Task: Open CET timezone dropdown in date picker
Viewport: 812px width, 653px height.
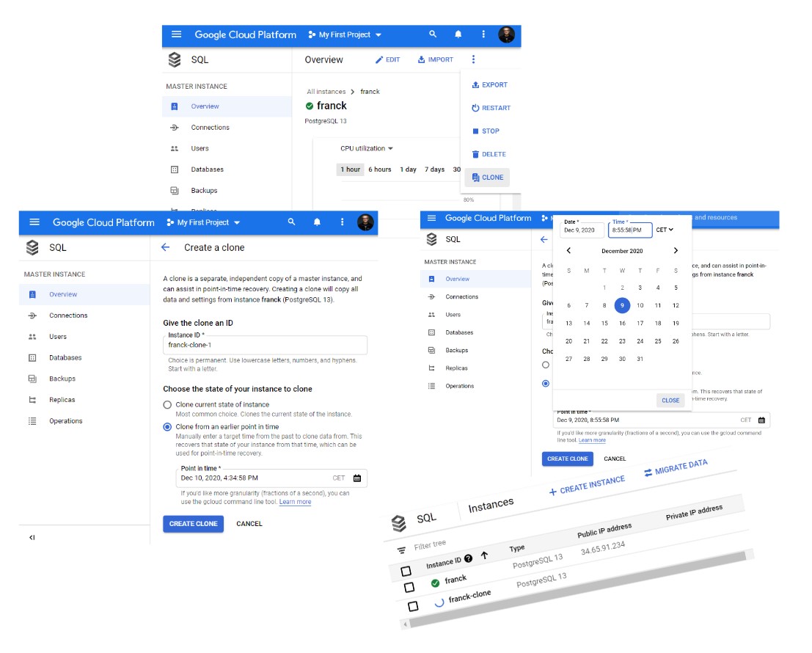Action: click(665, 230)
